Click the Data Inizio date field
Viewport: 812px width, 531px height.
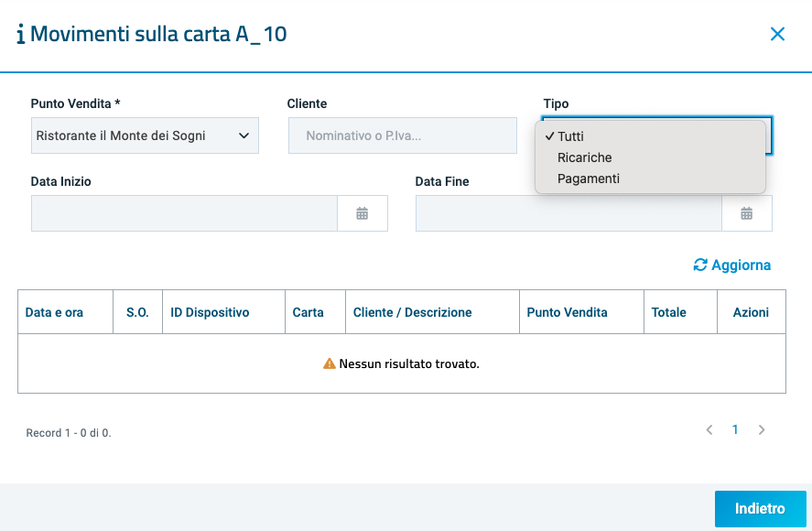tap(184, 213)
